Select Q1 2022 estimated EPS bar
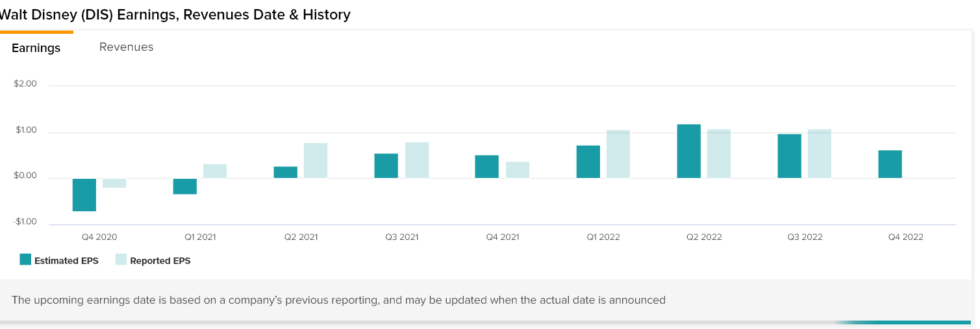 [x=588, y=162]
